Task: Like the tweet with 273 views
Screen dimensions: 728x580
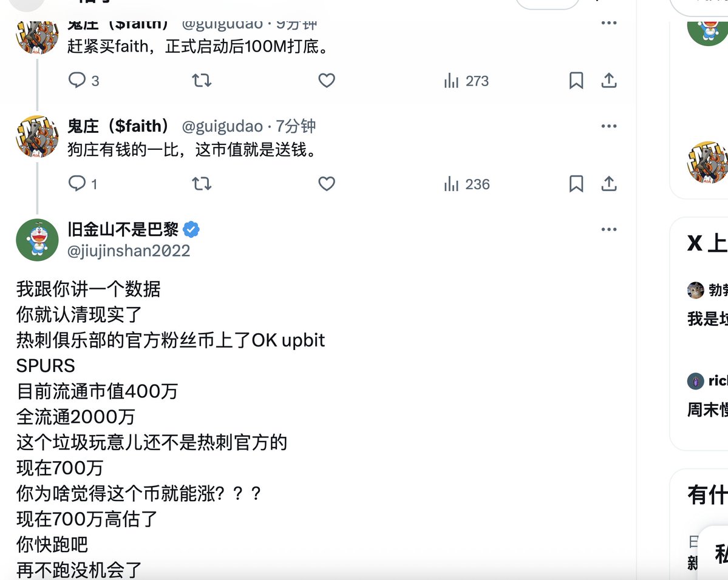Action: (x=327, y=80)
